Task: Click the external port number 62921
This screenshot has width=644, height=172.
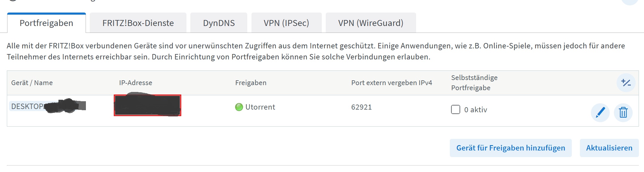Action: tap(361, 107)
